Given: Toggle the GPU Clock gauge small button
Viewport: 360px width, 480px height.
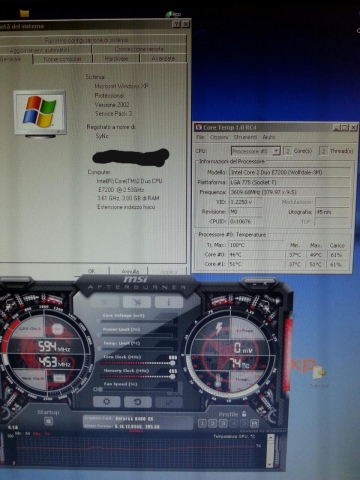Looking at the screenshot, I should coord(58,329).
